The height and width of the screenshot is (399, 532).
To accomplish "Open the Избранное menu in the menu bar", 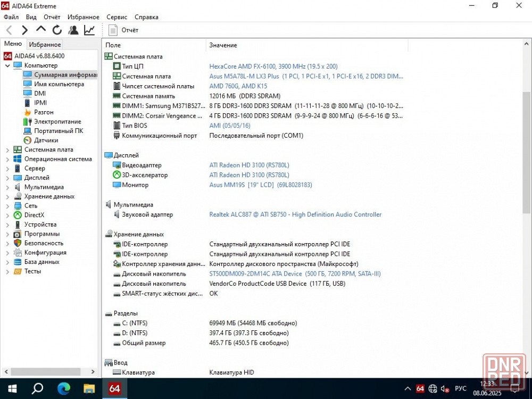I will (84, 17).
